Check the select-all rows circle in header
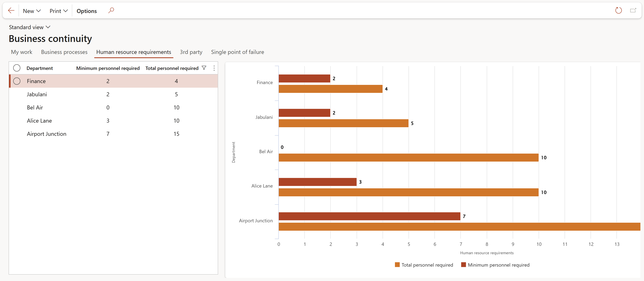Screen dimensions: 644x281 pyautogui.click(x=17, y=68)
